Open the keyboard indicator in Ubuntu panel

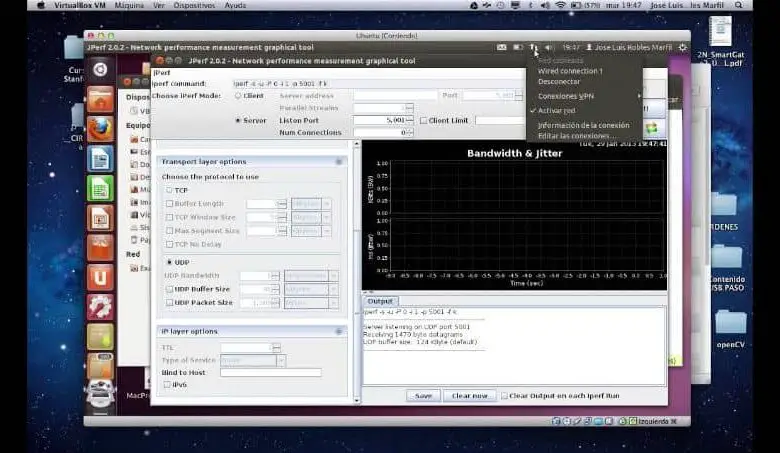(x=501, y=47)
